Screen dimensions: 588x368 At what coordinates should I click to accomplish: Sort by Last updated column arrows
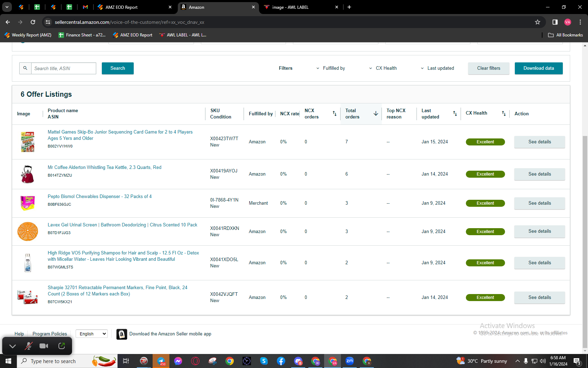(x=455, y=114)
